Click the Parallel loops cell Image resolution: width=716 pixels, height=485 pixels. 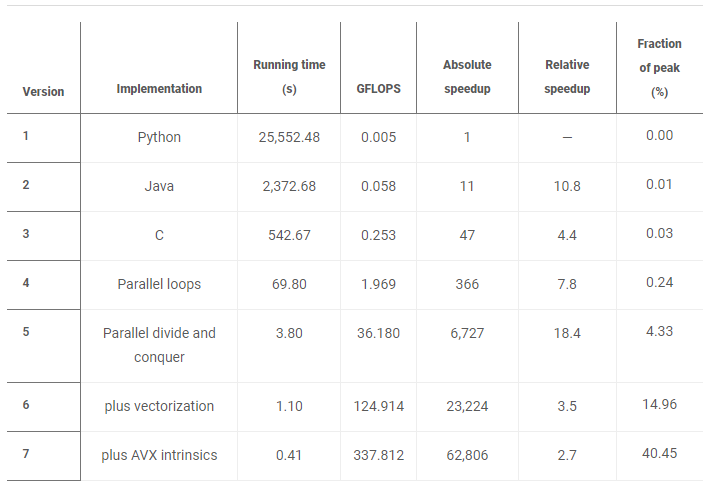click(x=159, y=284)
